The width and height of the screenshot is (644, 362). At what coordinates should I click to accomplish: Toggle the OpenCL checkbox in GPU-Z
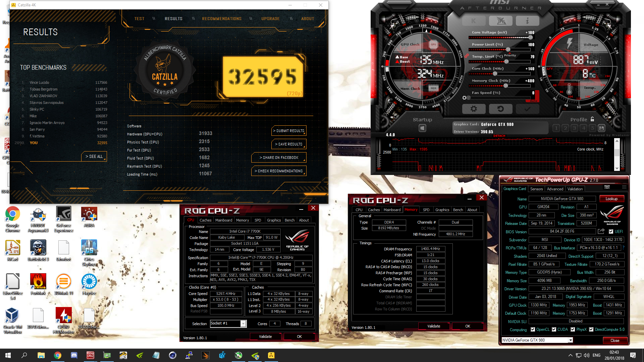click(533, 329)
